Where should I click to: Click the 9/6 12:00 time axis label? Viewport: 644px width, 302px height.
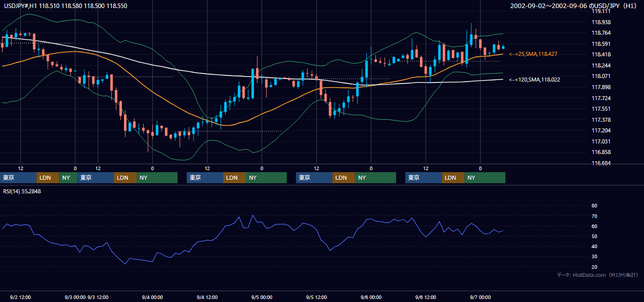point(426,297)
